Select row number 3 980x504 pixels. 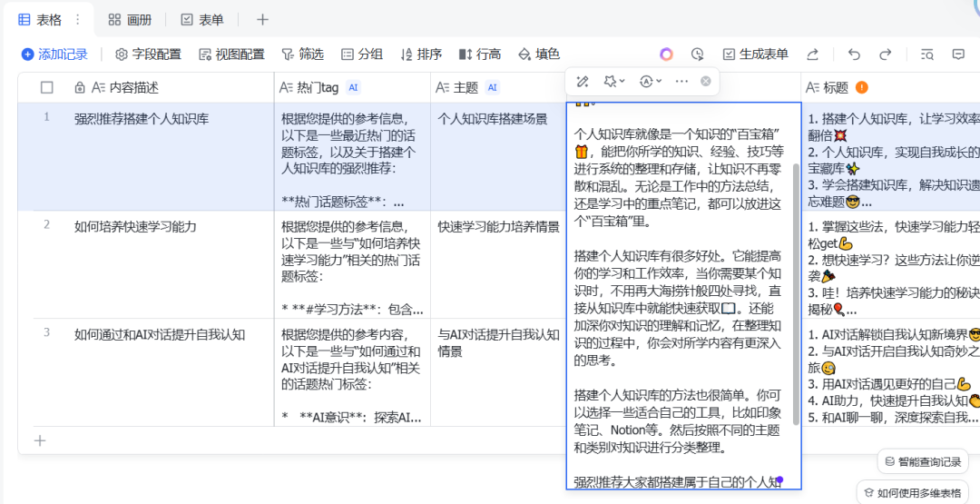(x=46, y=332)
